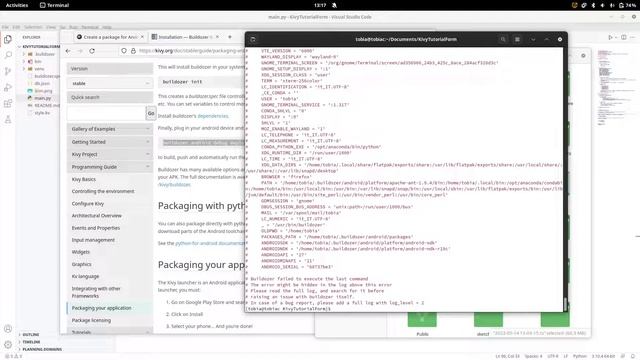
Task: Click the browser forward arrow
Action: 80,51
